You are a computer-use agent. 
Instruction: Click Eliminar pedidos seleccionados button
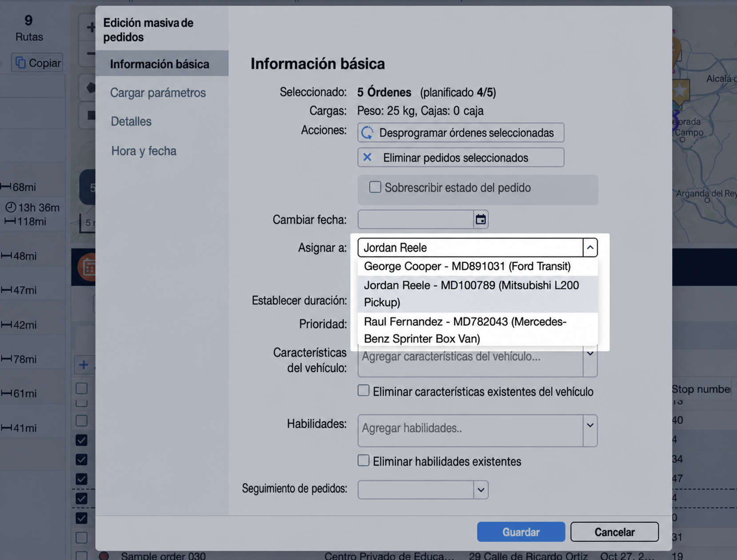[461, 157]
